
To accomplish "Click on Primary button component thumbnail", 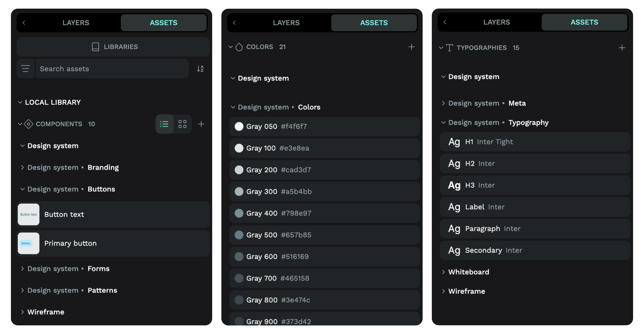I will pyautogui.click(x=28, y=243).
